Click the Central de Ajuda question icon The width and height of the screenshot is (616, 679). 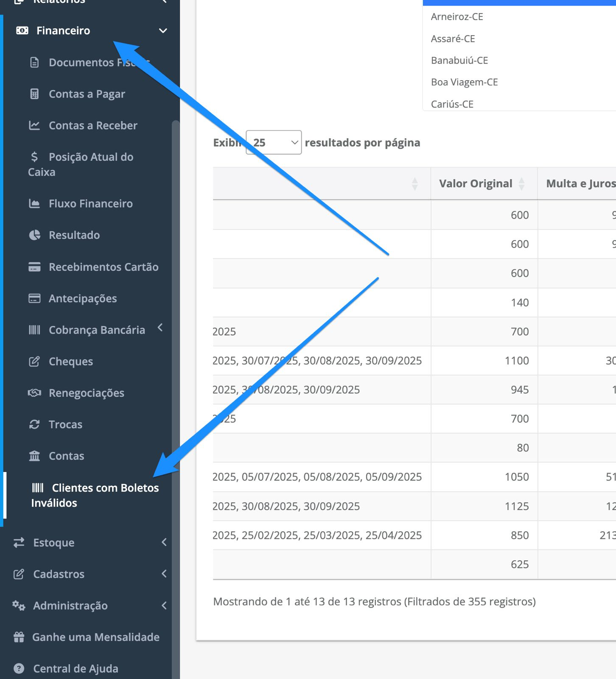click(x=19, y=668)
